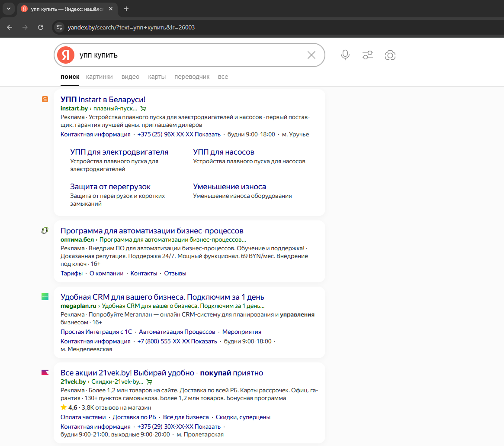Click Доставка по РБ link

(135, 417)
